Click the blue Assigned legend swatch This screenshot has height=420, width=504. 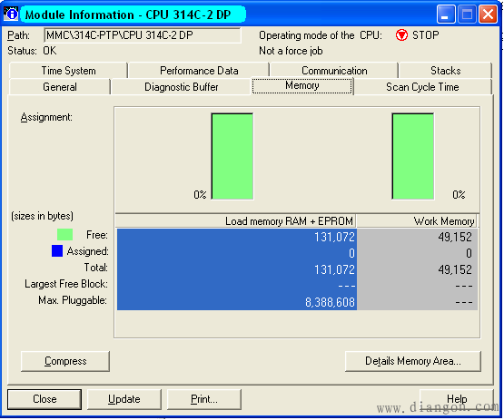pyautogui.click(x=57, y=250)
